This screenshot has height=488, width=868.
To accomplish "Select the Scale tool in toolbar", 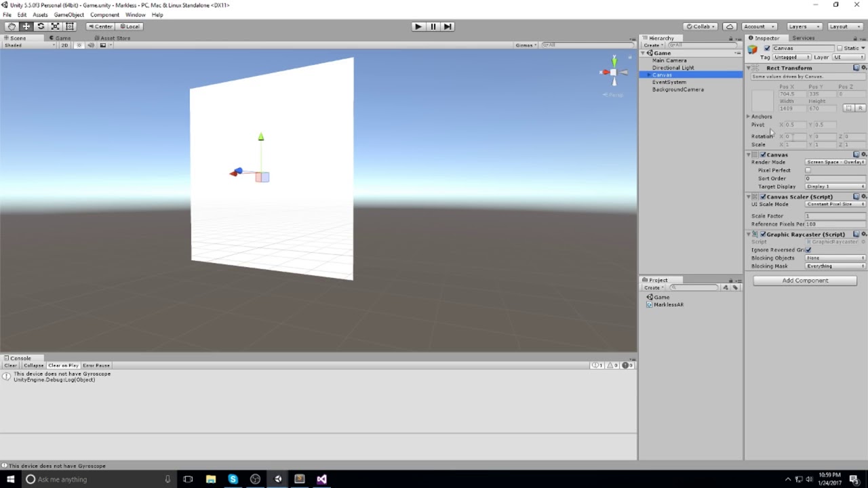I will coord(55,26).
